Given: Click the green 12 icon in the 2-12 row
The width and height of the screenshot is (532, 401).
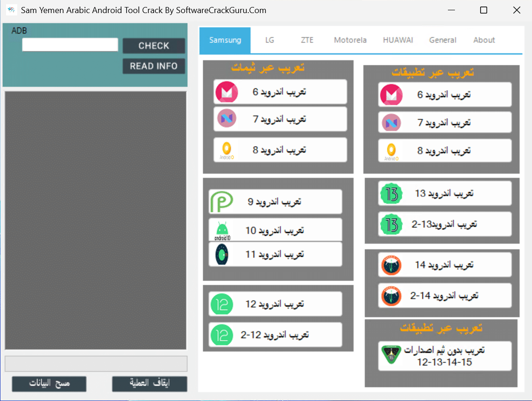Looking at the screenshot, I should (x=221, y=335).
